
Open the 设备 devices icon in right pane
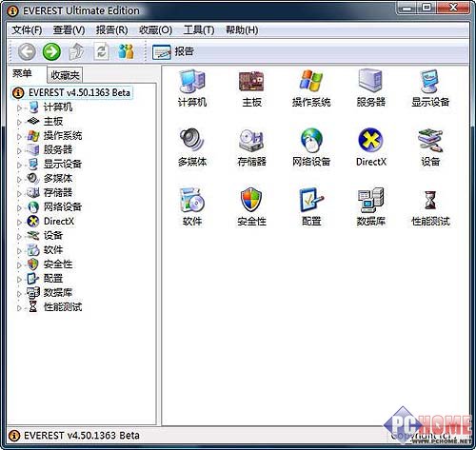430,147
